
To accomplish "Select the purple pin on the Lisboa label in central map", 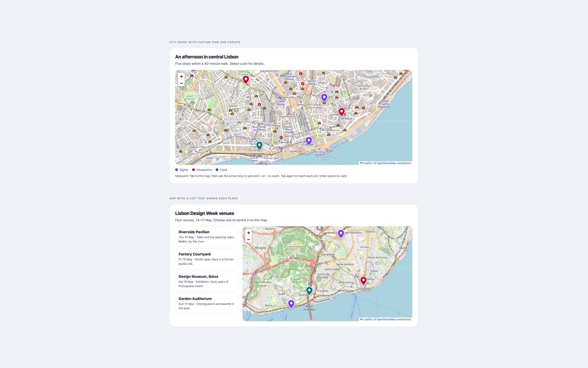I will pos(309,141).
